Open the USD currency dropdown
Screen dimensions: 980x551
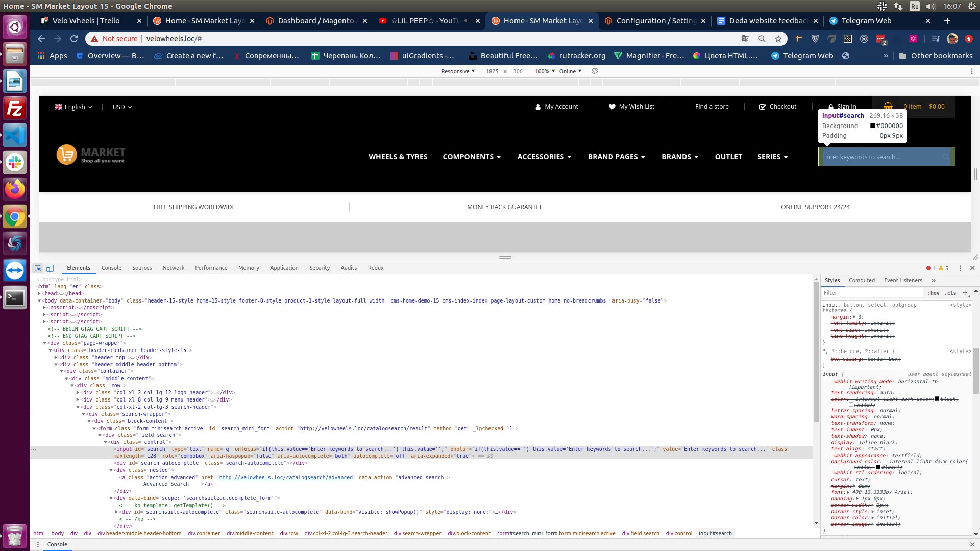(x=122, y=107)
